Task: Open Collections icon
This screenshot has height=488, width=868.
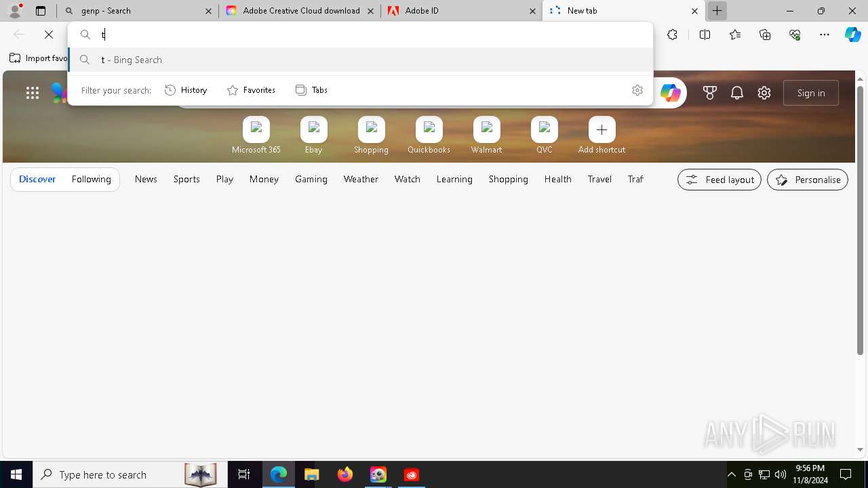Action: [765, 35]
